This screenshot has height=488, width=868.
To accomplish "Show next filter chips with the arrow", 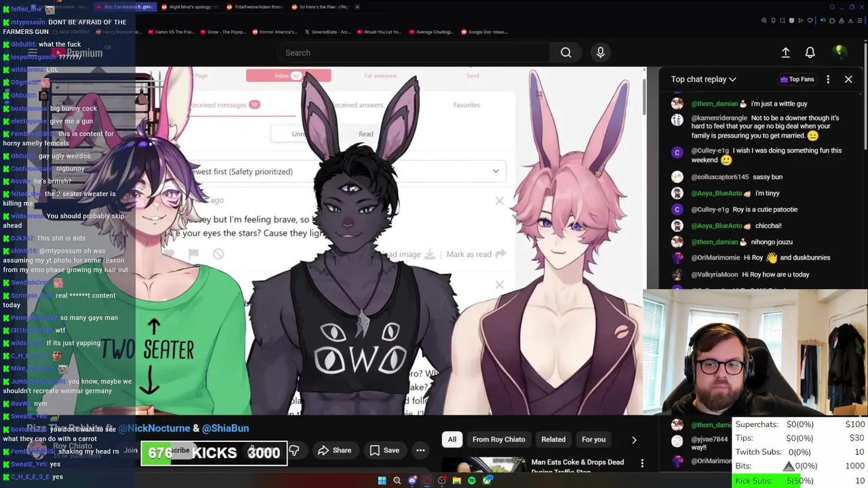I will 634,440.
